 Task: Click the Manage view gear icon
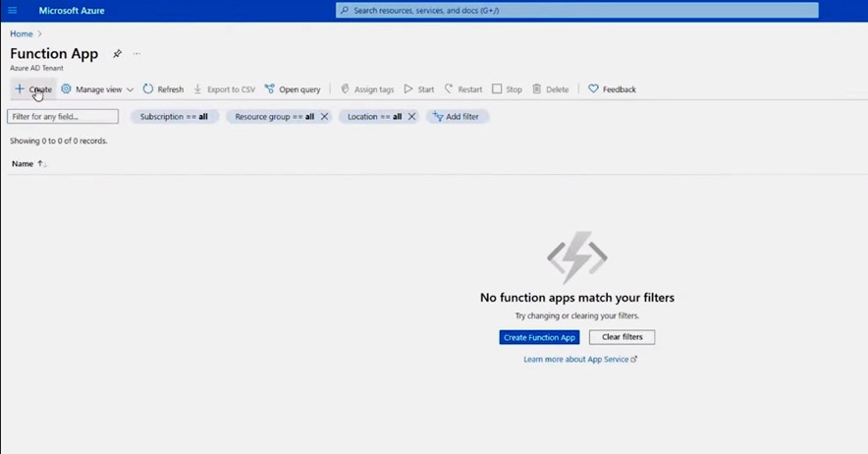(x=66, y=88)
